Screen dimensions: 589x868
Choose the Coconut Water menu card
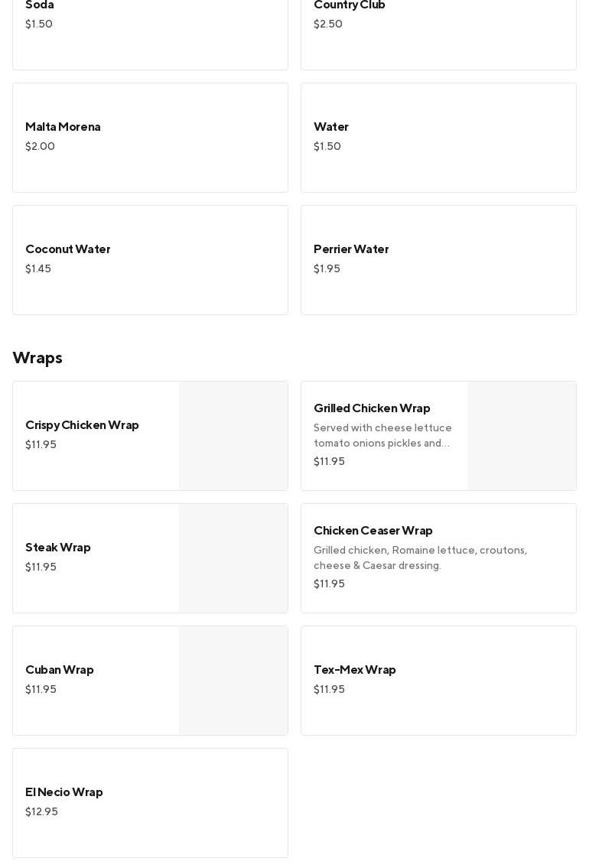click(150, 260)
